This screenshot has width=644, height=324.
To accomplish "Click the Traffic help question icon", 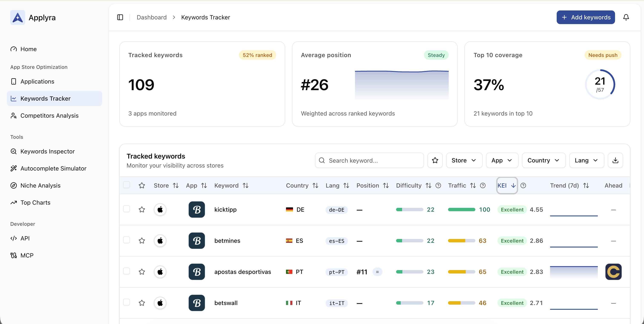I will pos(483,185).
